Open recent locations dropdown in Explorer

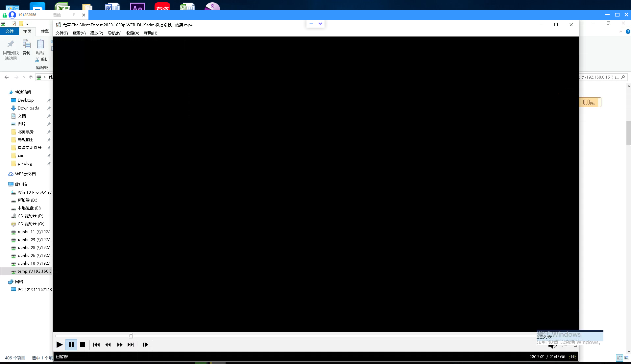point(24,77)
